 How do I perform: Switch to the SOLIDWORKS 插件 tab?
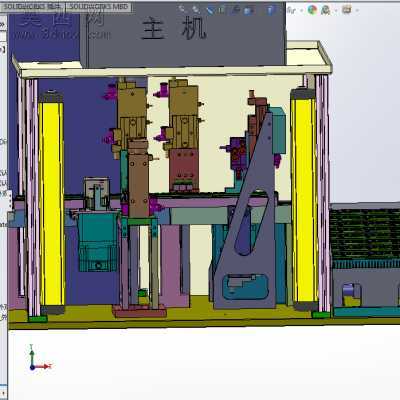pyautogui.click(x=33, y=6)
